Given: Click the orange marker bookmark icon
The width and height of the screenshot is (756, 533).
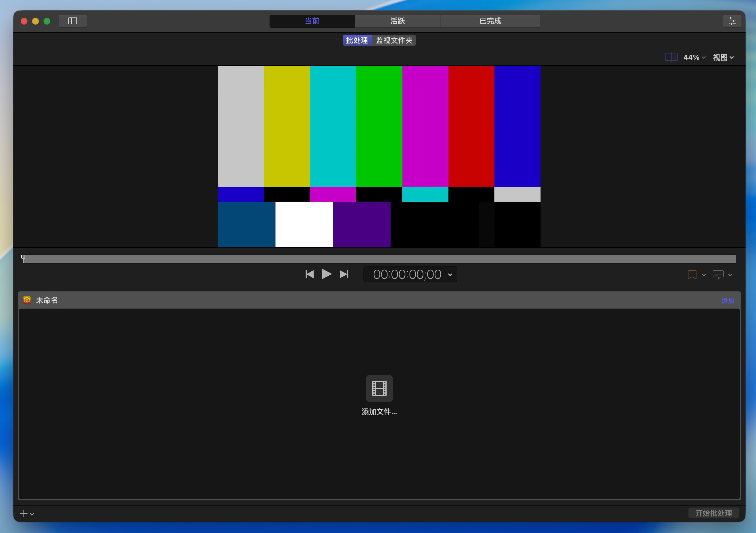Looking at the screenshot, I should tap(692, 275).
